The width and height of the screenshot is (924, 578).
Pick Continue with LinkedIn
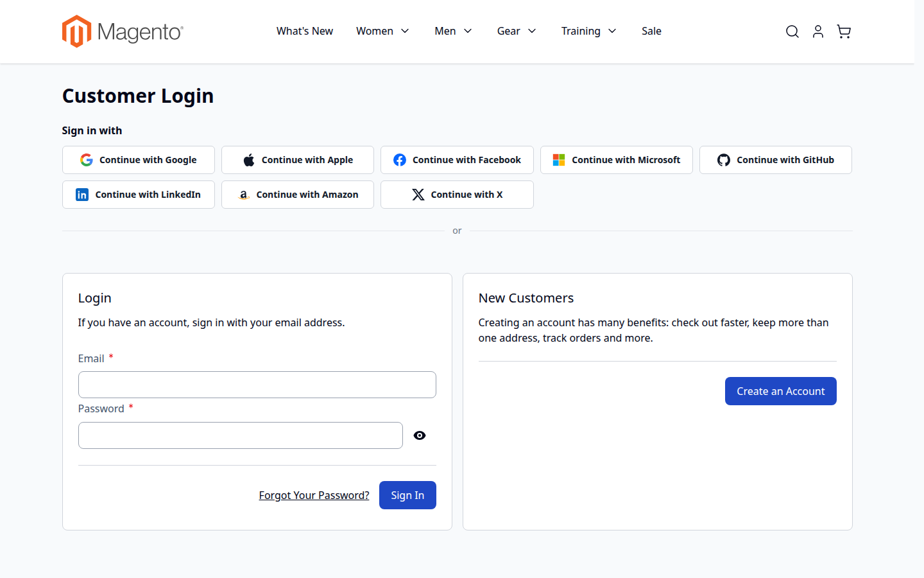point(139,195)
